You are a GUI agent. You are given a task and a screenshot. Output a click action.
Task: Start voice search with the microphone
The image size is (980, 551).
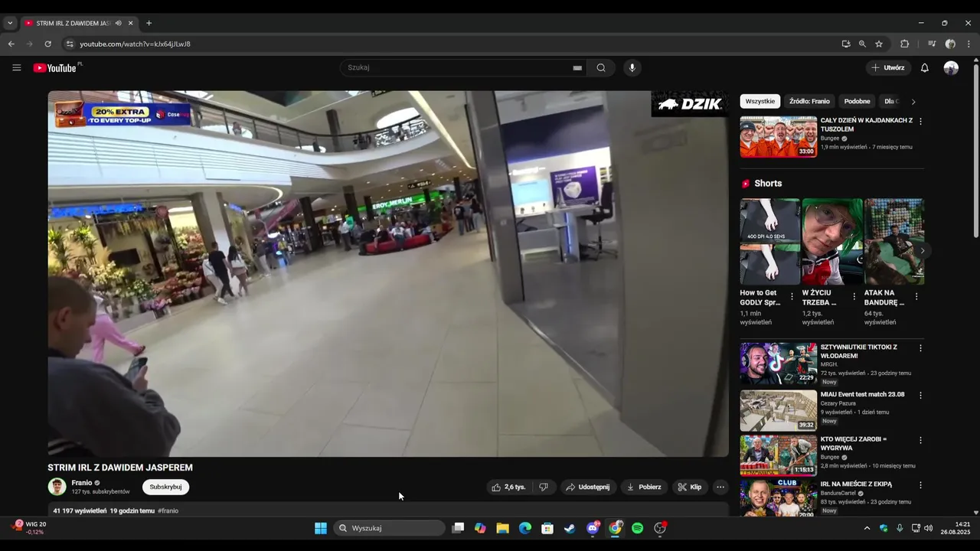(632, 67)
